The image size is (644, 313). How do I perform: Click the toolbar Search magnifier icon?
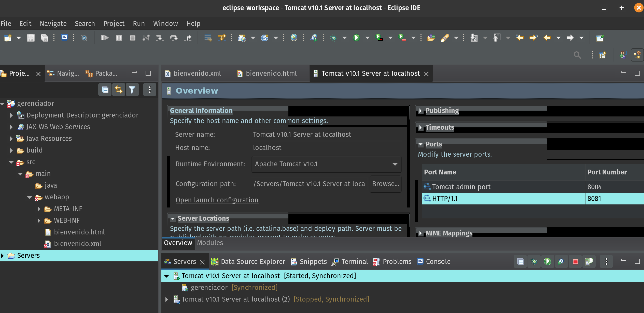pos(577,55)
